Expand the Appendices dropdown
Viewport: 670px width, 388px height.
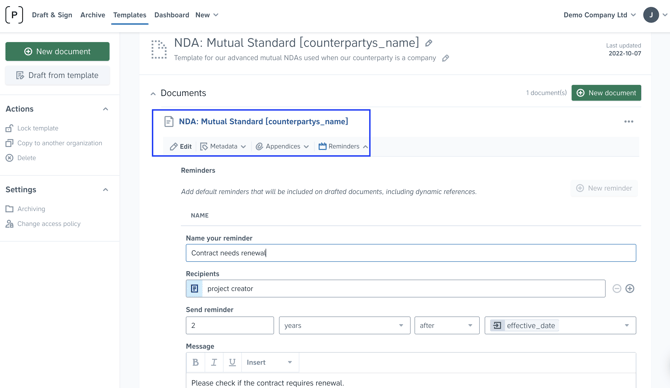(282, 147)
